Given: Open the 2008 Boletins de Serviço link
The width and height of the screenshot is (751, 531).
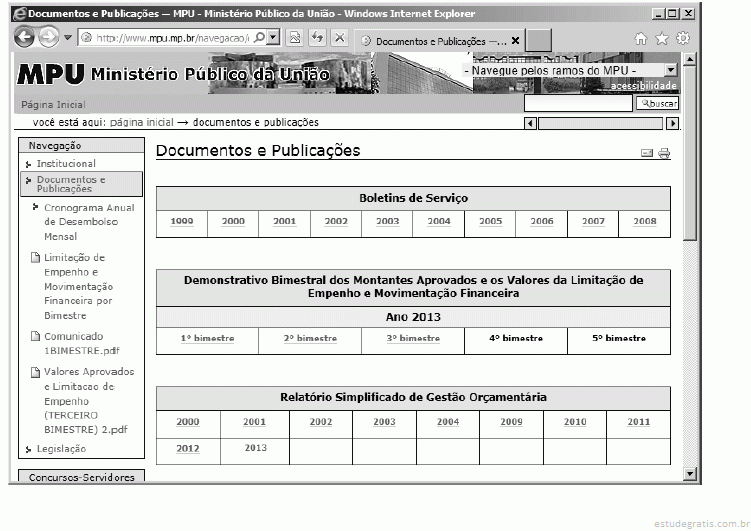Looking at the screenshot, I should coord(644,222).
